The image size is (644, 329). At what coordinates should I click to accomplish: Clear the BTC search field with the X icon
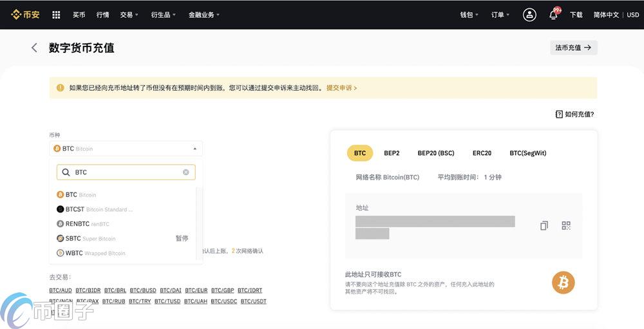pyautogui.click(x=186, y=173)
